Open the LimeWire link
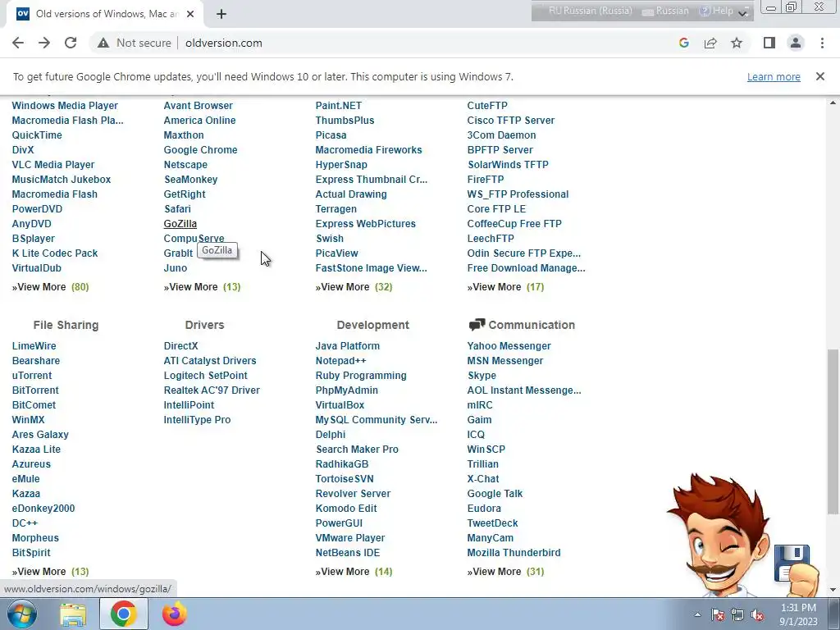Image resolution: width=840 pixels, height=630 pixels. pyautogui.click(x=34, y=346)
